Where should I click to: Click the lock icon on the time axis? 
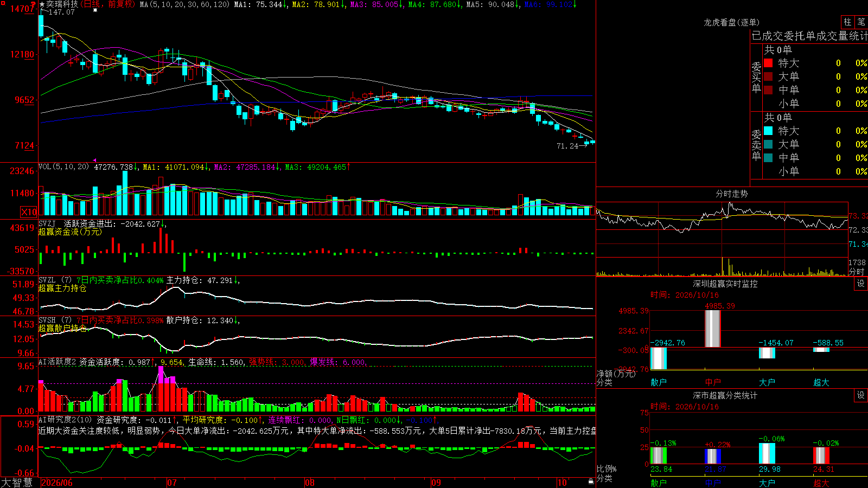click(x=591, y=481)
